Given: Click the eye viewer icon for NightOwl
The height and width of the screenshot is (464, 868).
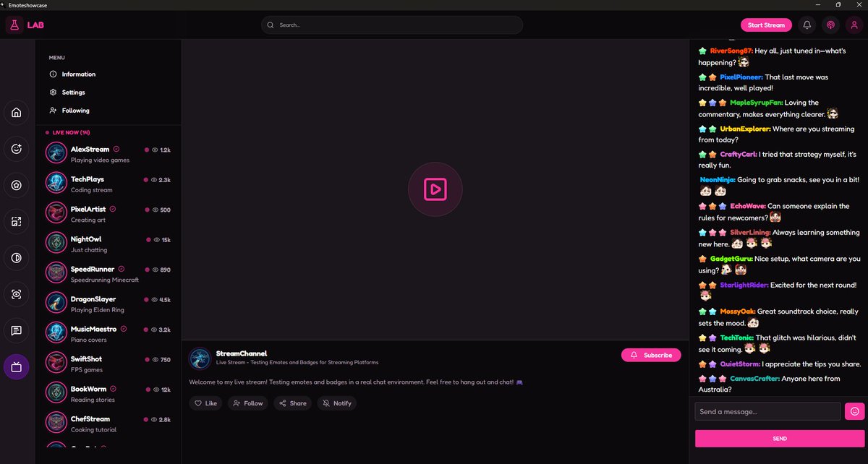Looking at the screenshot, I should [157, 240].
